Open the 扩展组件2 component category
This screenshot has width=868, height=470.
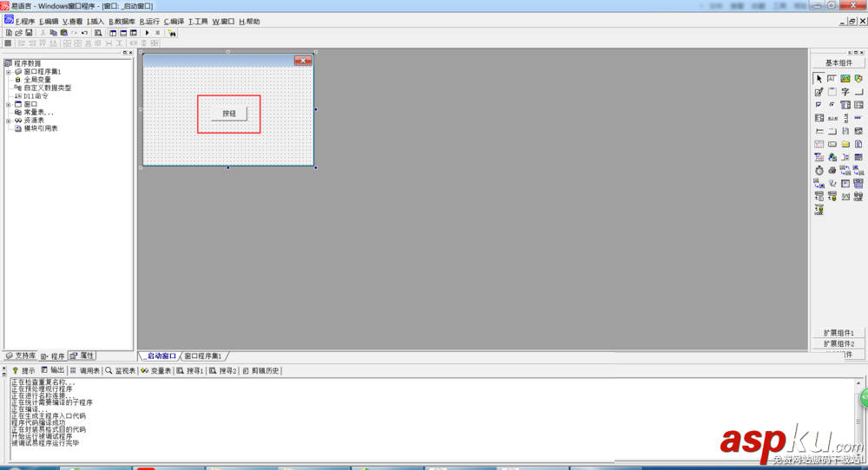[838, 344]
